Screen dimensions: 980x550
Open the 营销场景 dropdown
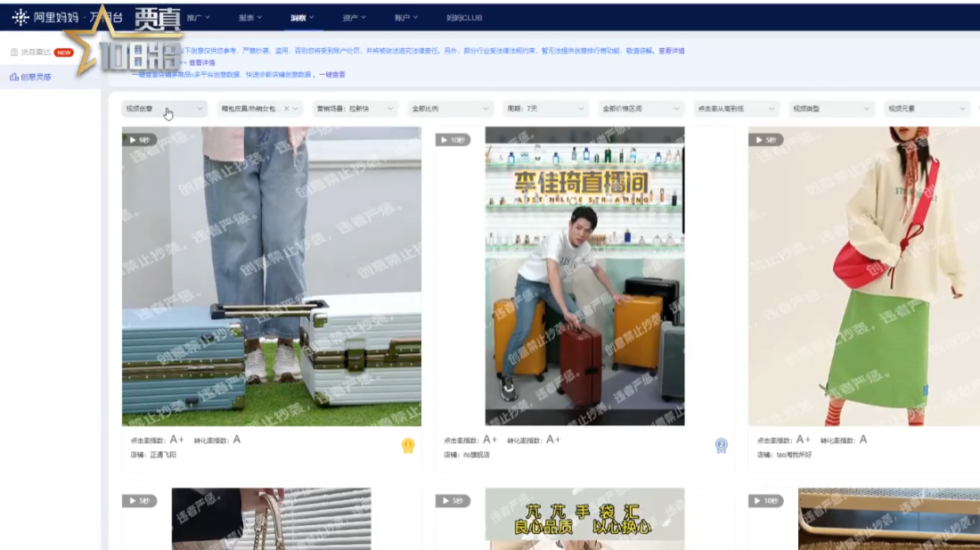tap(355, 109)
